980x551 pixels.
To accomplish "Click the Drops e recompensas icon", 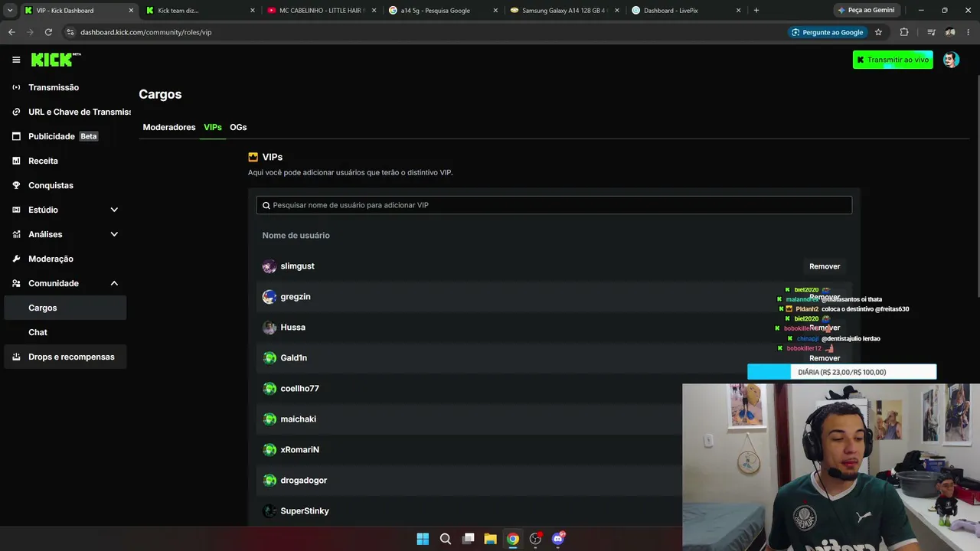I will tap(16, 357).
